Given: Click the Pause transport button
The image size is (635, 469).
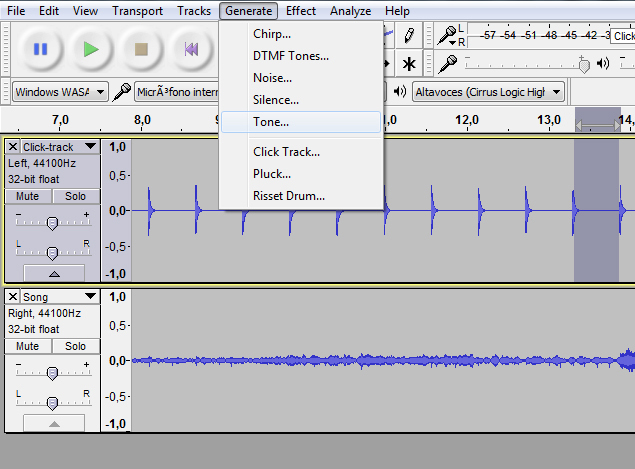Looking at the screenshot, I should (40, 49).
